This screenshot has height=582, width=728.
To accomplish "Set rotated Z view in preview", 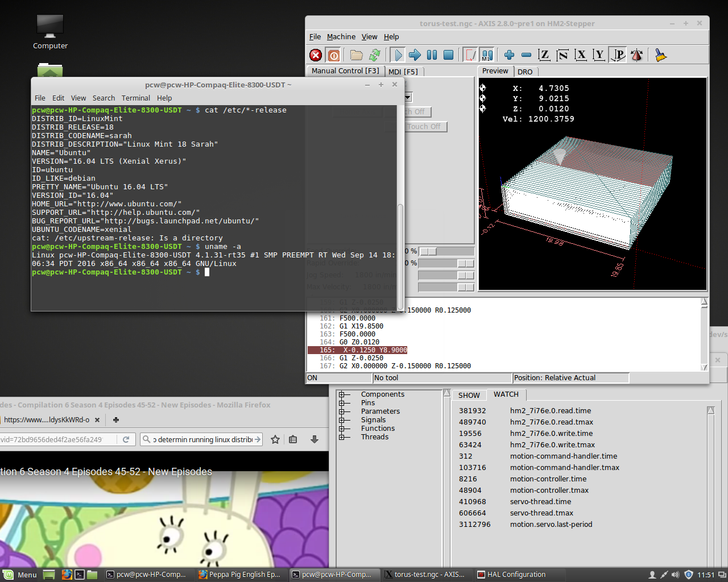I will click(x=562, y=55).
